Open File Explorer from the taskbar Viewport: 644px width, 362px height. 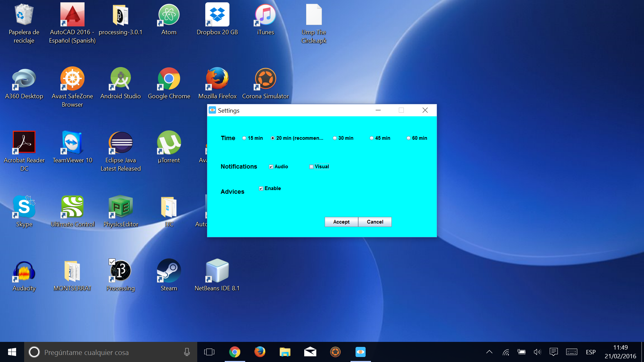285,352
